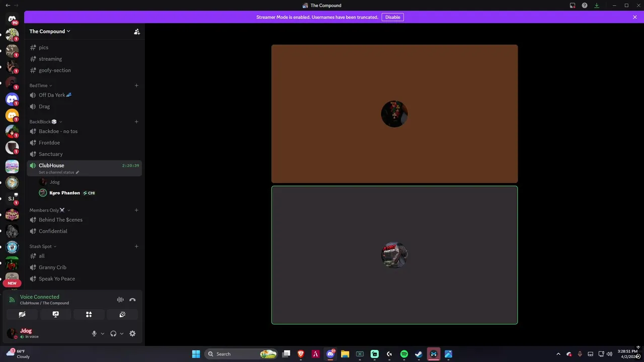Join Backdoe - no tos voice channel

click(x=84, y=131)
